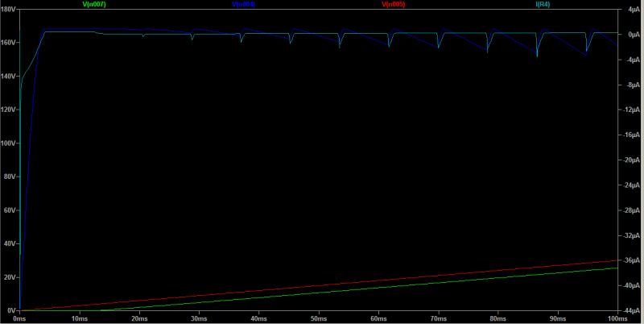Click the 4µA right axis label
The height and width of the screenshot is (324, 644).
(634, 9)
